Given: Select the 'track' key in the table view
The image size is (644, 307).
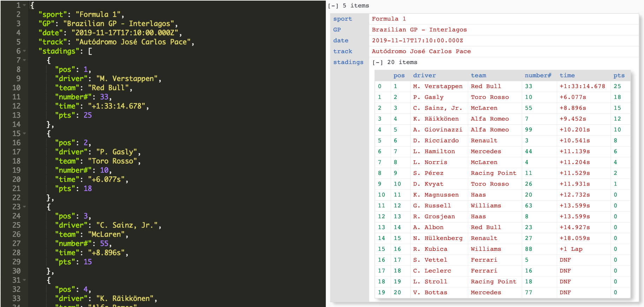Looking at the screenshot, I should pyautogui.click(x=342, y=52).
